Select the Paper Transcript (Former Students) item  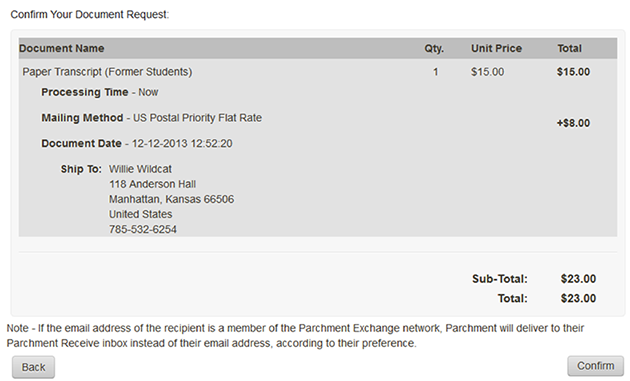pos(107,72)
